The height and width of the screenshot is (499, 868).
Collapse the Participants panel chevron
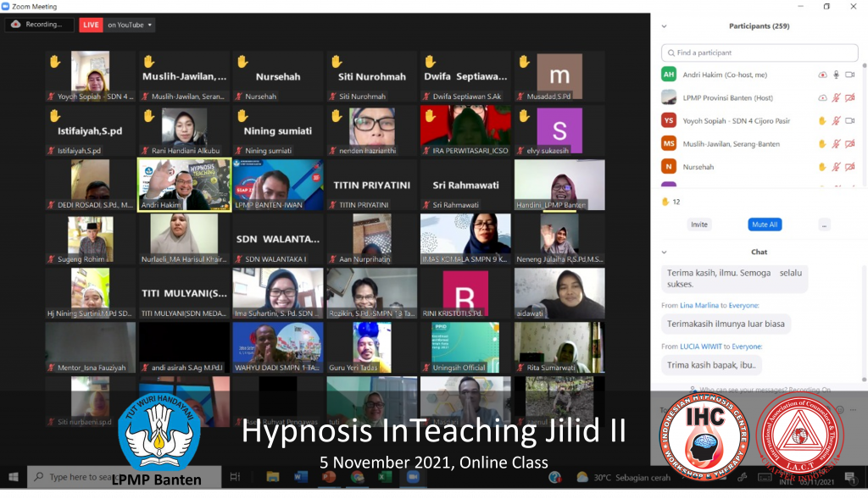[x=664, y=26]
